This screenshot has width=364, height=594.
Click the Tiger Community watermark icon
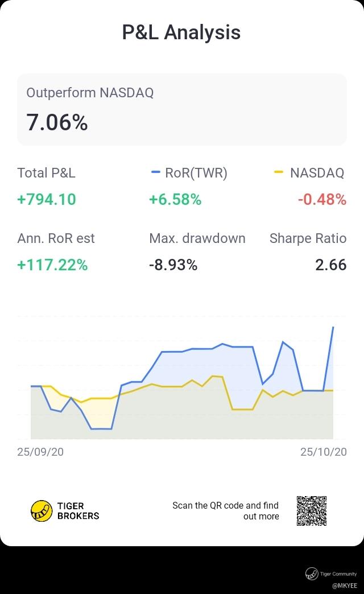point(311,574)
